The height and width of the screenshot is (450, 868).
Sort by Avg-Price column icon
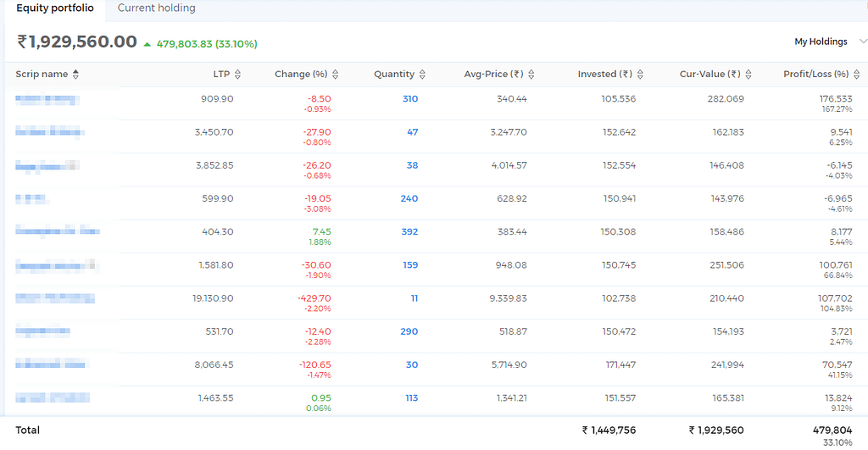531,75
